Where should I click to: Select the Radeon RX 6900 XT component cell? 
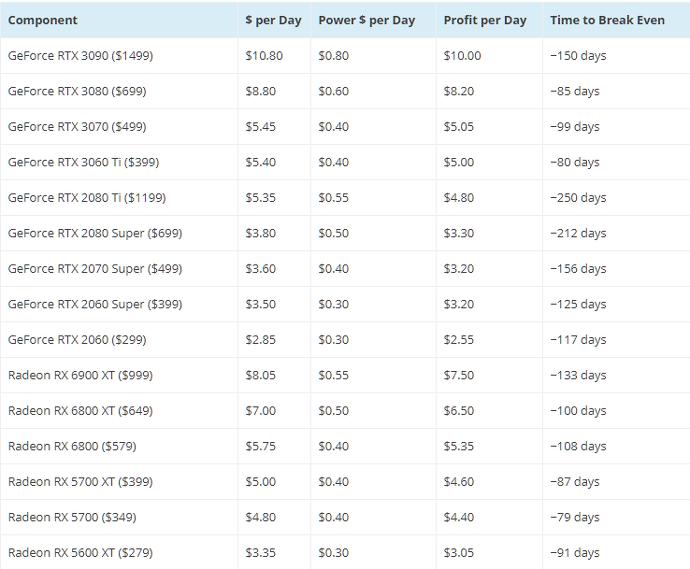pyautogui.click(x=80, y=375)
